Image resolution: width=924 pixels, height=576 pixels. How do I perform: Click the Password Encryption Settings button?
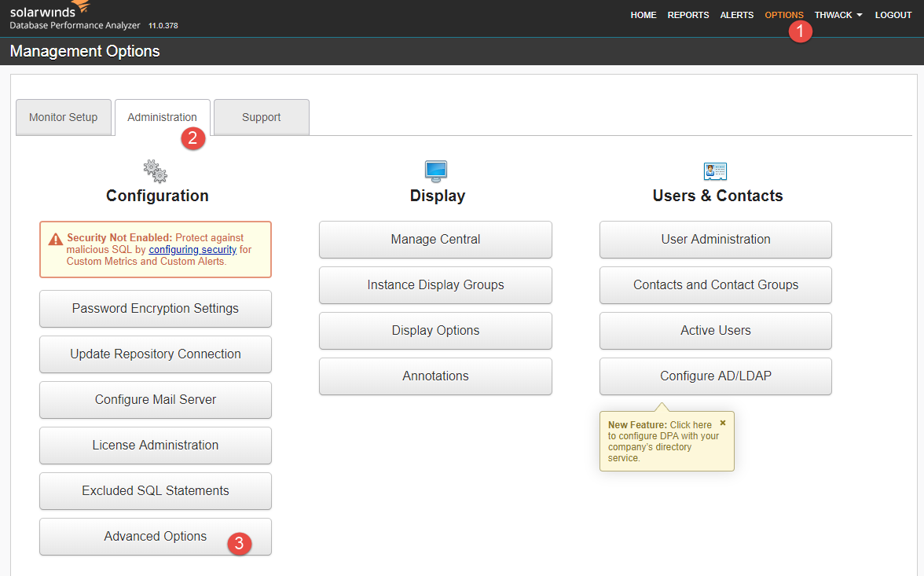point(156,308)
